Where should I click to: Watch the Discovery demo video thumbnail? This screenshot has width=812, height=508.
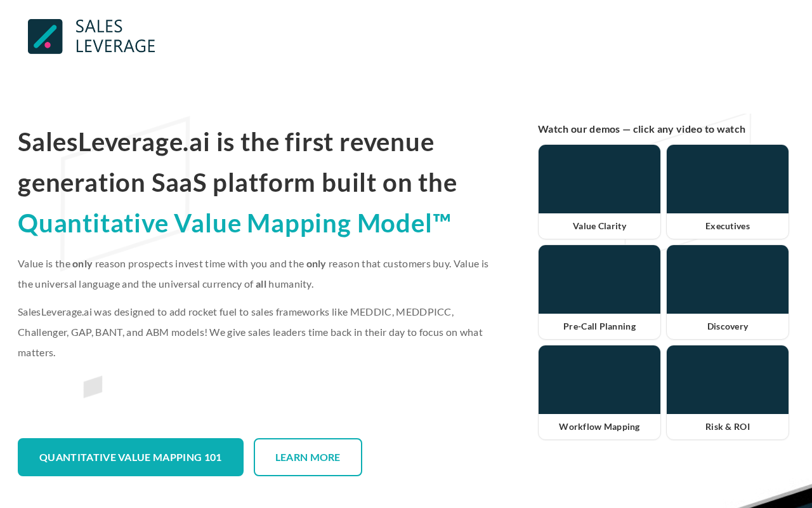(x=728, y=279)
